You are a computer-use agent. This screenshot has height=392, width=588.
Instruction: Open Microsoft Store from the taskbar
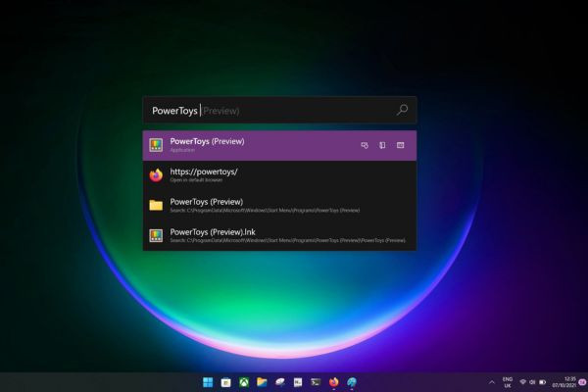225,382
